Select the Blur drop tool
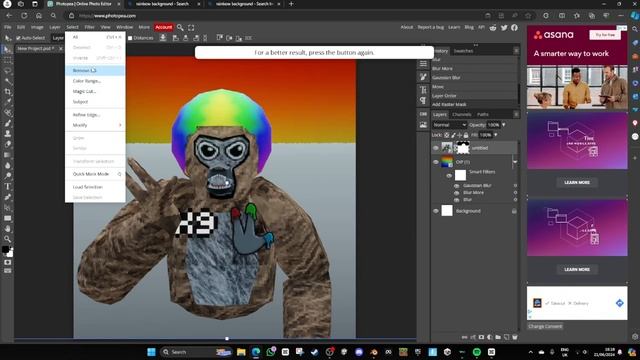Viewport: 640px width, 360px height. pyautogui.click(x=7, y=165)
